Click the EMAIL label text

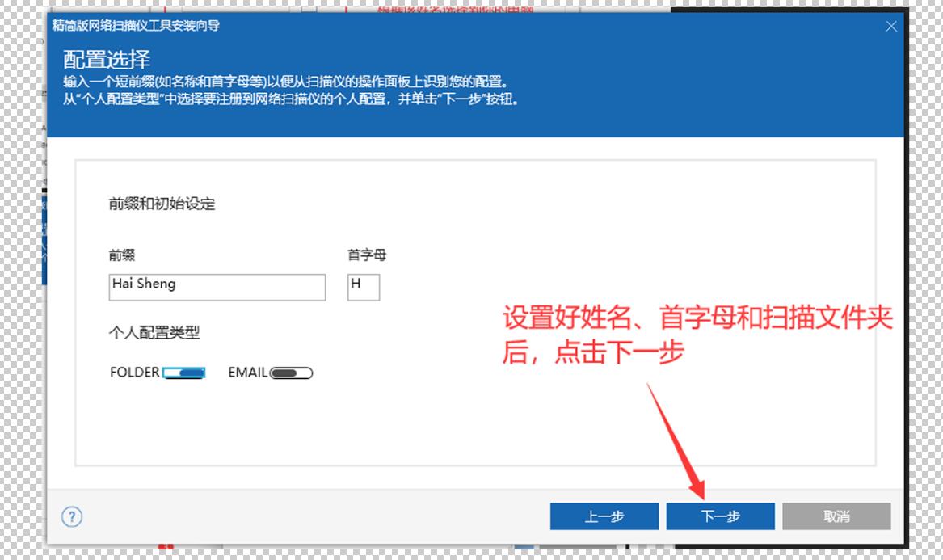pyautogui.click(x=247, y=373)
